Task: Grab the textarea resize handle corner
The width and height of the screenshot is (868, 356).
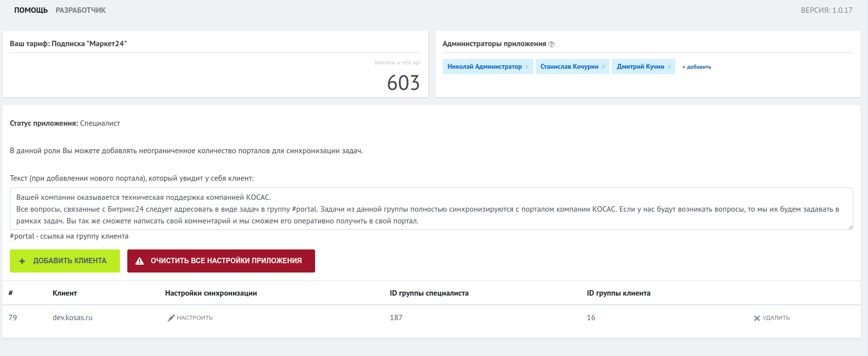Action: click(850, 227)
